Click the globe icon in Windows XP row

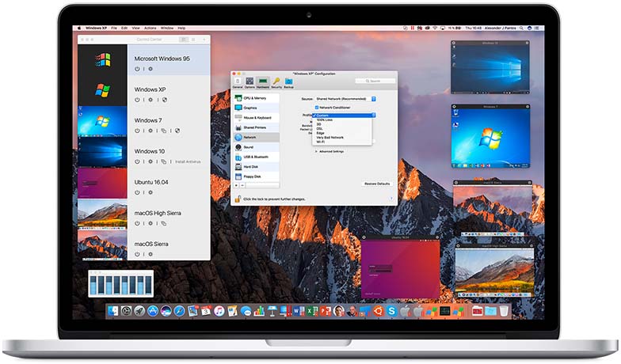click(x=165, y=100)
